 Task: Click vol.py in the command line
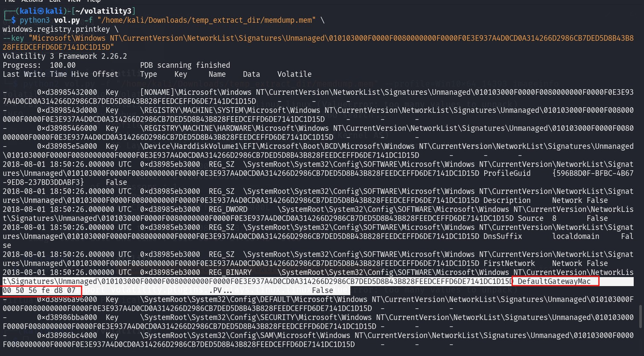67,20
